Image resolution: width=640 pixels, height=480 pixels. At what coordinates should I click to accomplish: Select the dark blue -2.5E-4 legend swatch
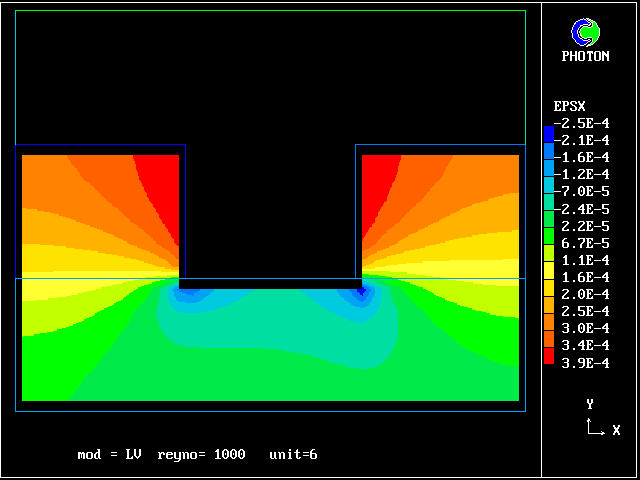[x=548, y=131]
